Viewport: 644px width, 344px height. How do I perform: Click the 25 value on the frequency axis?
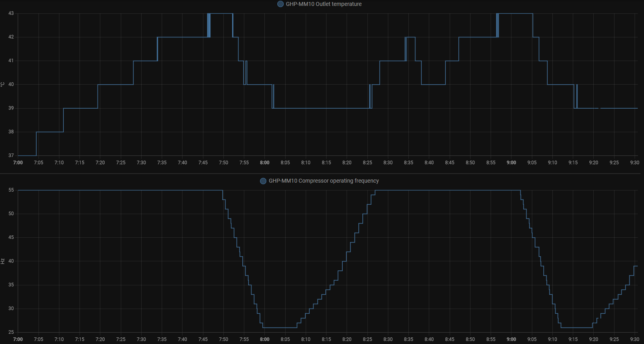pyautogui.click(x=11, y=332)
